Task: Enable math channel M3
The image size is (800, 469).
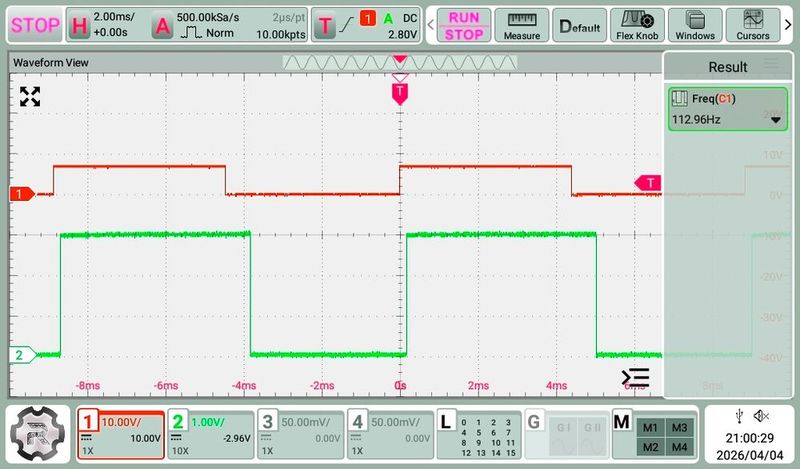Action: pos(679,428)
